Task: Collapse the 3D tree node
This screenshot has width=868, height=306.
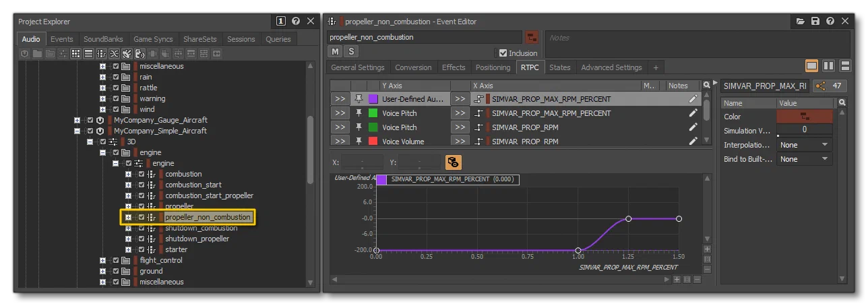Action: (90, 142)
